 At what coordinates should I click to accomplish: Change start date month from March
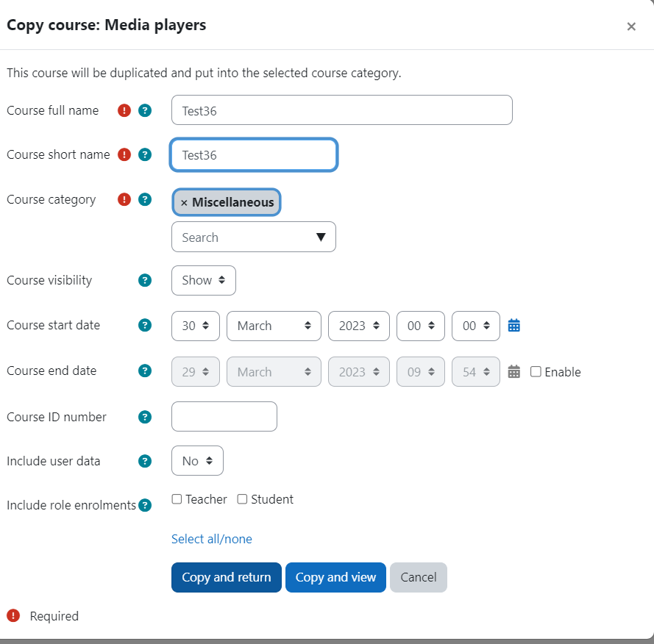point(274,326)
